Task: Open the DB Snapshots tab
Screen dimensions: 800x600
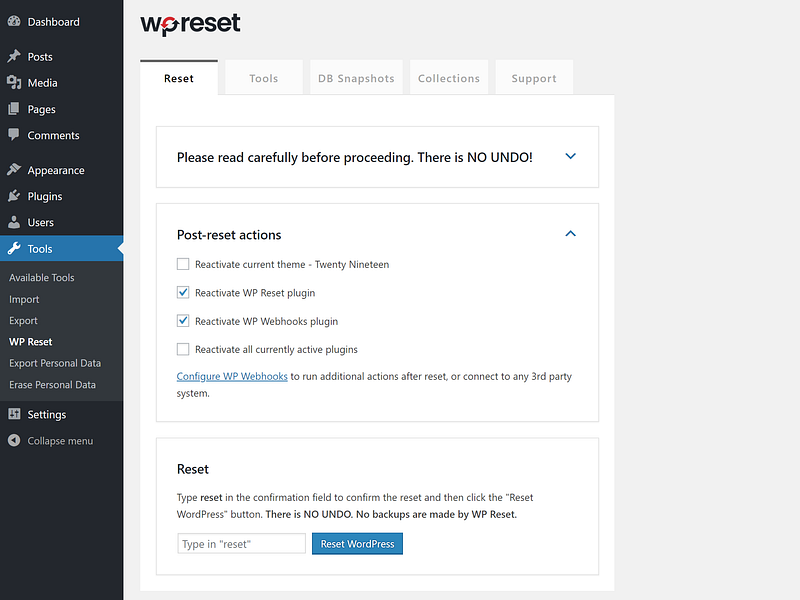Action: tap(356, 78)
